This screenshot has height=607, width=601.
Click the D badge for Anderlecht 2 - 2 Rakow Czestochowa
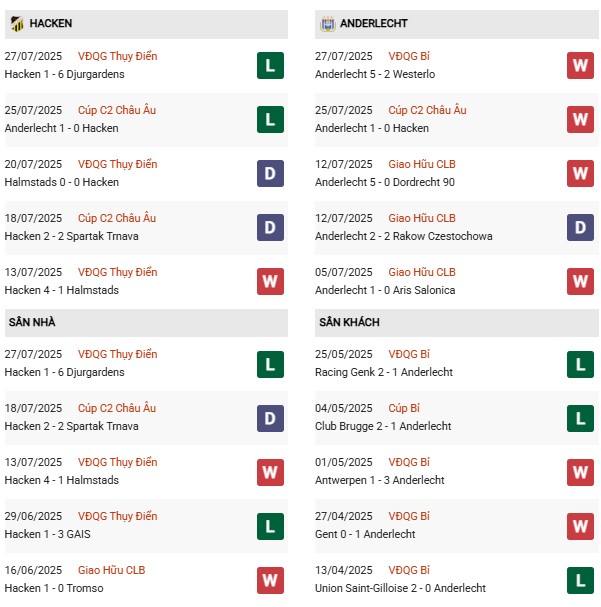click(580, 228)
